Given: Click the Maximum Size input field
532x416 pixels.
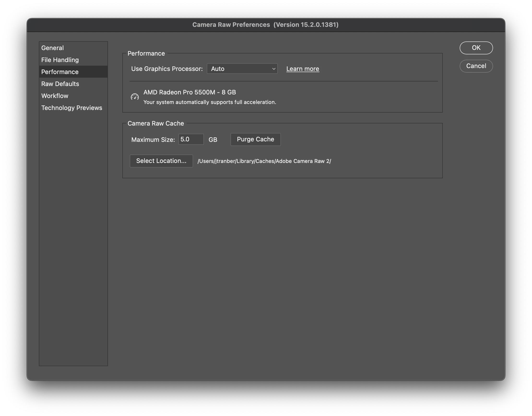Looking at the screenshot, I should tap(191, 139).
